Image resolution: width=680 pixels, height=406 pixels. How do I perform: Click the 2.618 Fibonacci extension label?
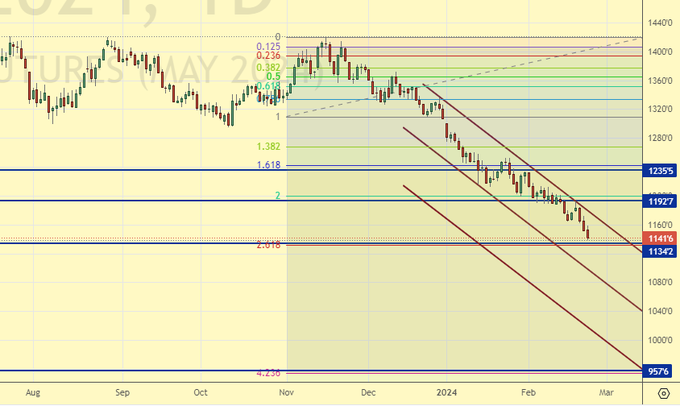point(267,245)
